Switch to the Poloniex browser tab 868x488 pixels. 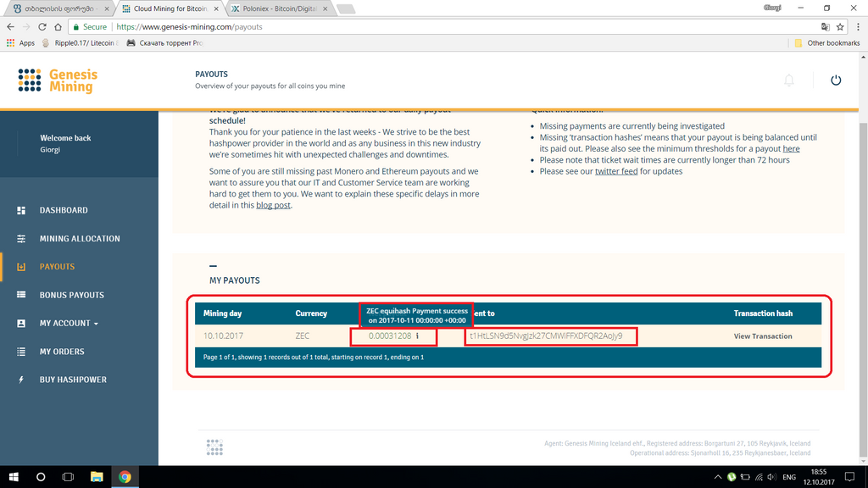280,8
